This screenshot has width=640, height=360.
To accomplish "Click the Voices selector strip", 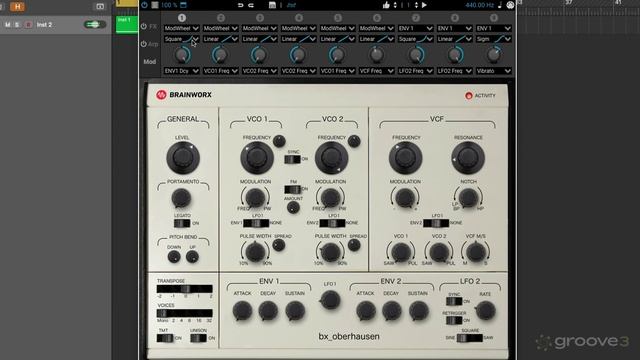I will pyautogui.click(x=184, y=313).
